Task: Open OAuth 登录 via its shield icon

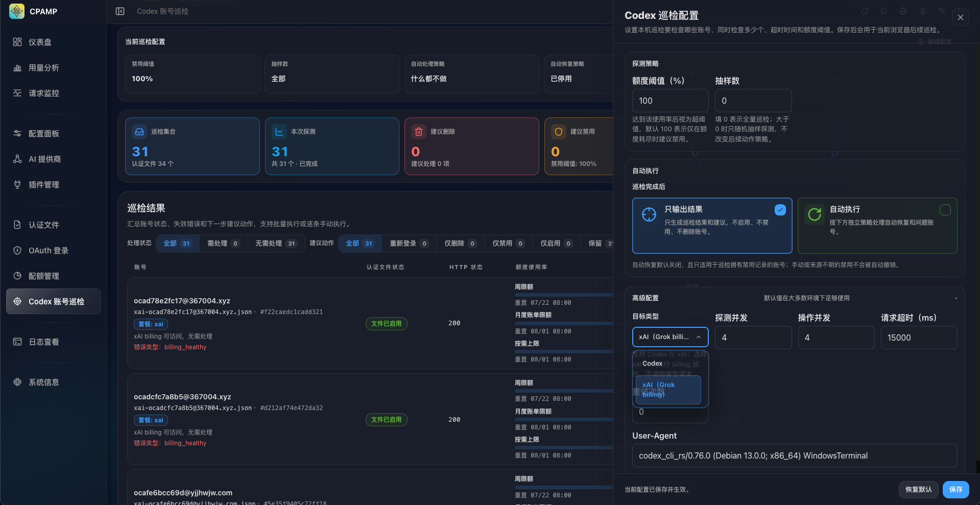Action: pos(17,250)
